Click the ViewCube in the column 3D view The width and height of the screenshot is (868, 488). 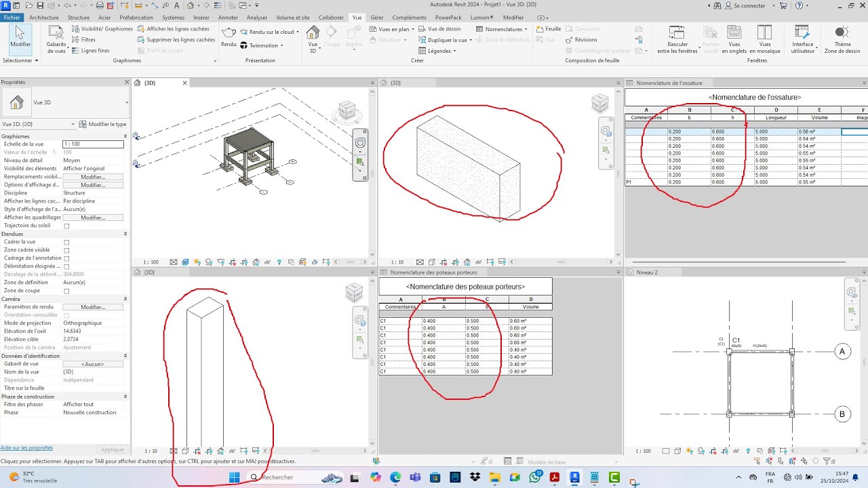click(354, 292)
